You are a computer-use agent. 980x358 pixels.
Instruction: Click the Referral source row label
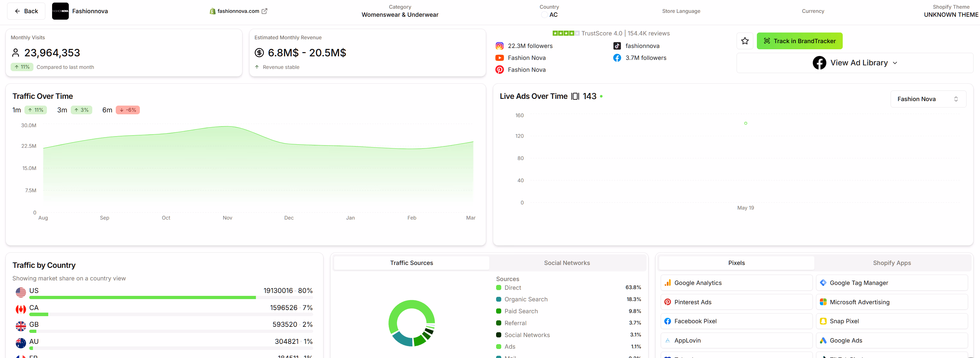coord(515,323)
